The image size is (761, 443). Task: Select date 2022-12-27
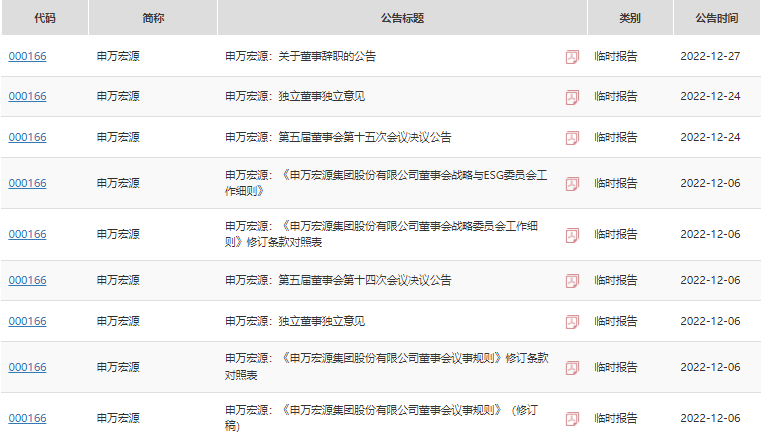point(710,56)
